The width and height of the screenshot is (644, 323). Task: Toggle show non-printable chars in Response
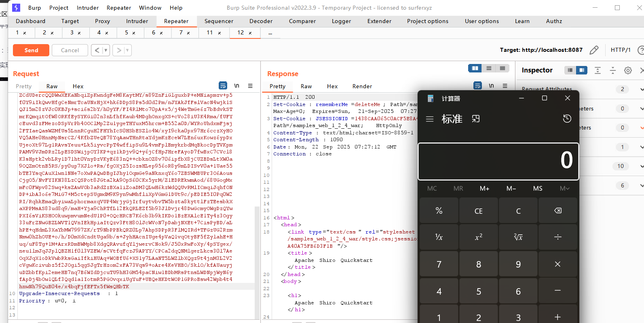pos(491,86)
